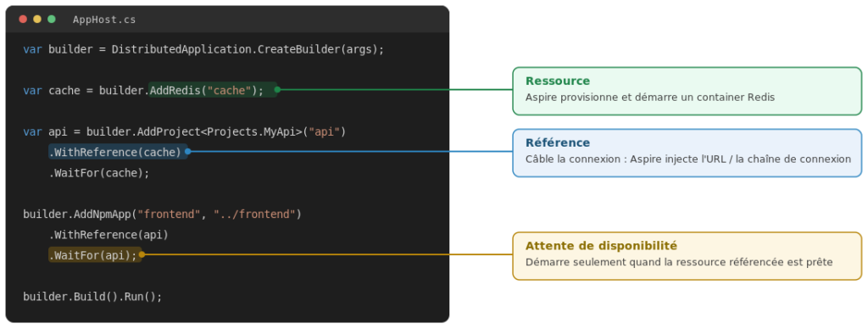Click the green "Ressource" callout heading

pos(558,81)
